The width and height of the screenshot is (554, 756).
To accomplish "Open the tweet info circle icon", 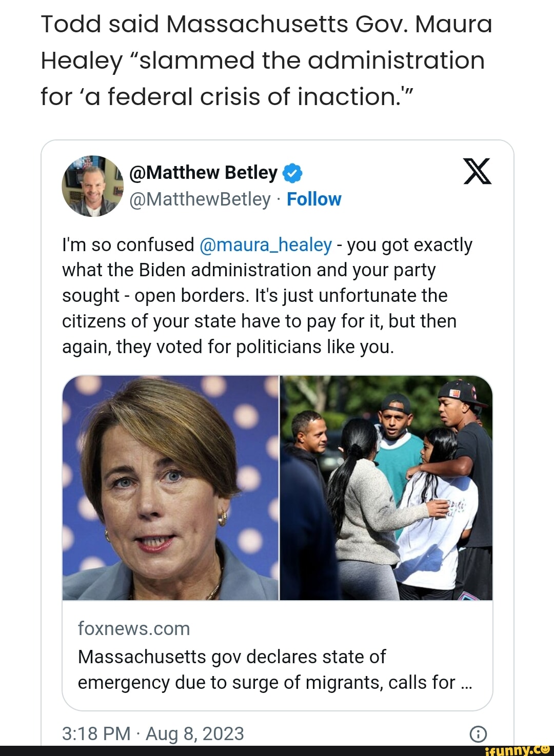I will coord(478,734).
